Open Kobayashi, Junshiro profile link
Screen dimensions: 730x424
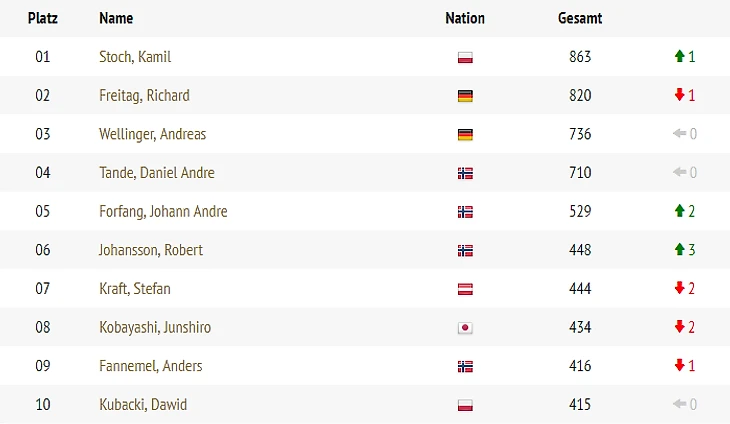155,327
